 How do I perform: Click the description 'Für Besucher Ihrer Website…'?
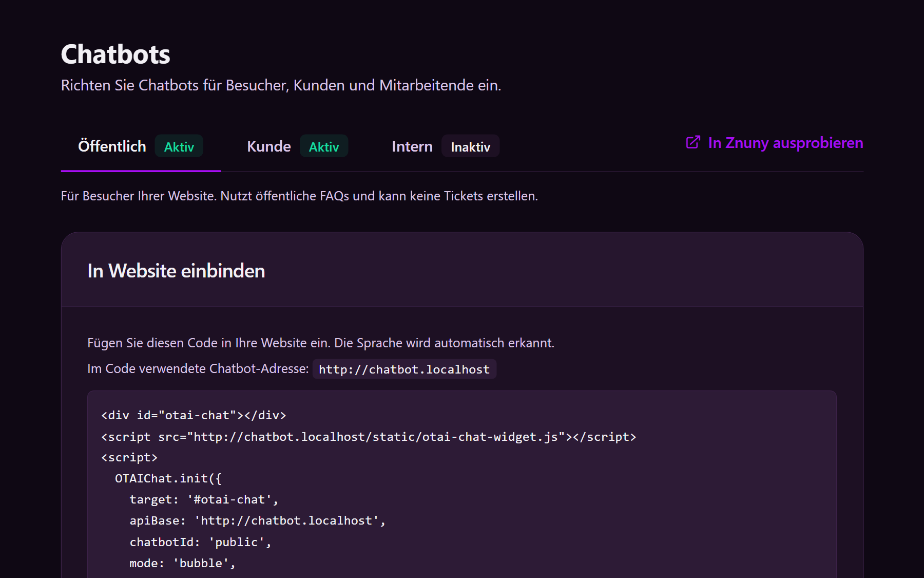coord(299,196)
